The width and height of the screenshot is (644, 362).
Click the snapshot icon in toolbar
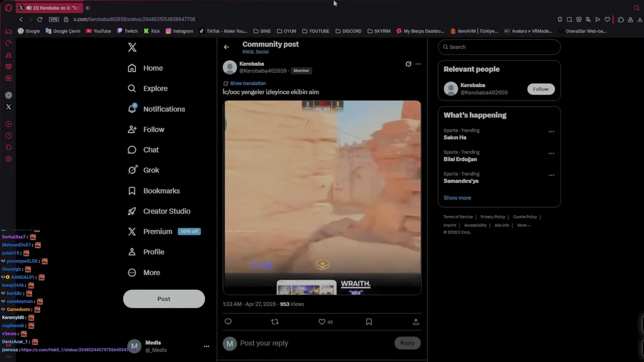coord(569,20)
